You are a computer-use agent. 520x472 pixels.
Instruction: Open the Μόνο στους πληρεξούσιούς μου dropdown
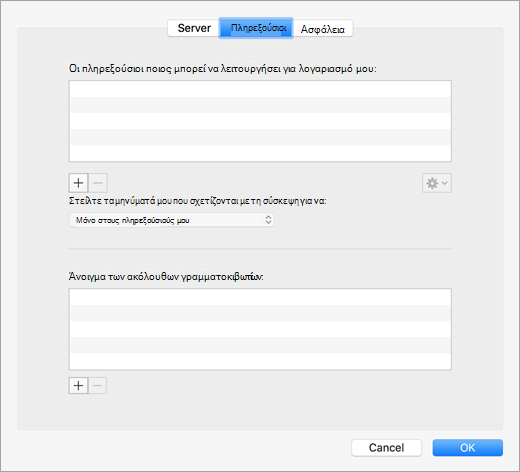172,220
